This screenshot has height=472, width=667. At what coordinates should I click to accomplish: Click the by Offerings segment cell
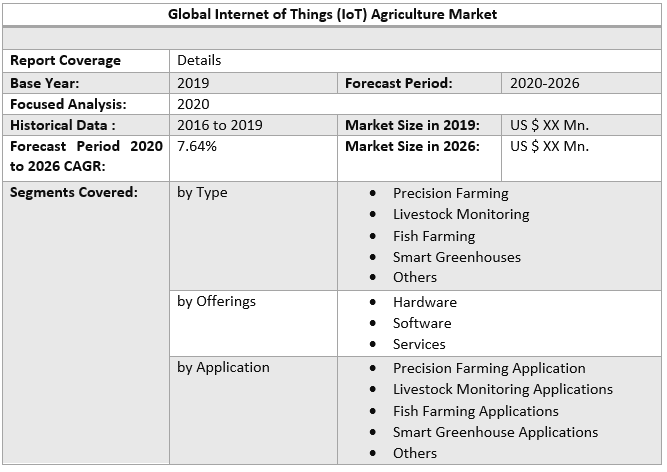[x=216, y=301]
